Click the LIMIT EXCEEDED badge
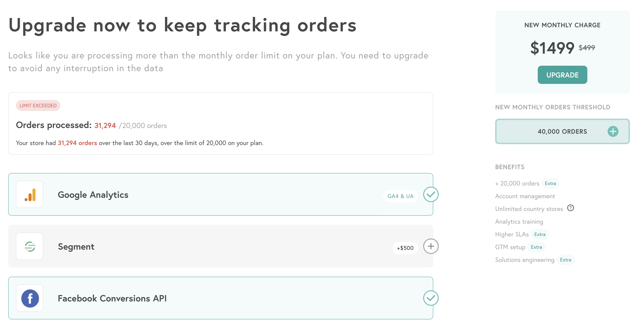The width and height of the screenshot is (644, 326). [x=38, y=106]
